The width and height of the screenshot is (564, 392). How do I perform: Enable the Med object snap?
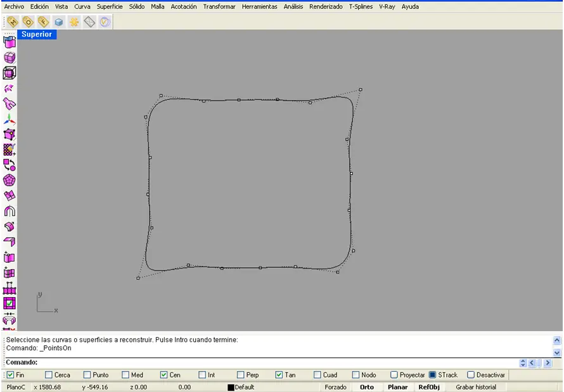coord(125,375)
